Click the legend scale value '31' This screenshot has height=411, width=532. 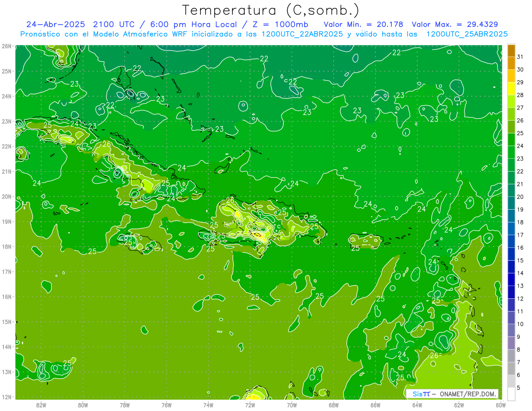pos(520,57)
